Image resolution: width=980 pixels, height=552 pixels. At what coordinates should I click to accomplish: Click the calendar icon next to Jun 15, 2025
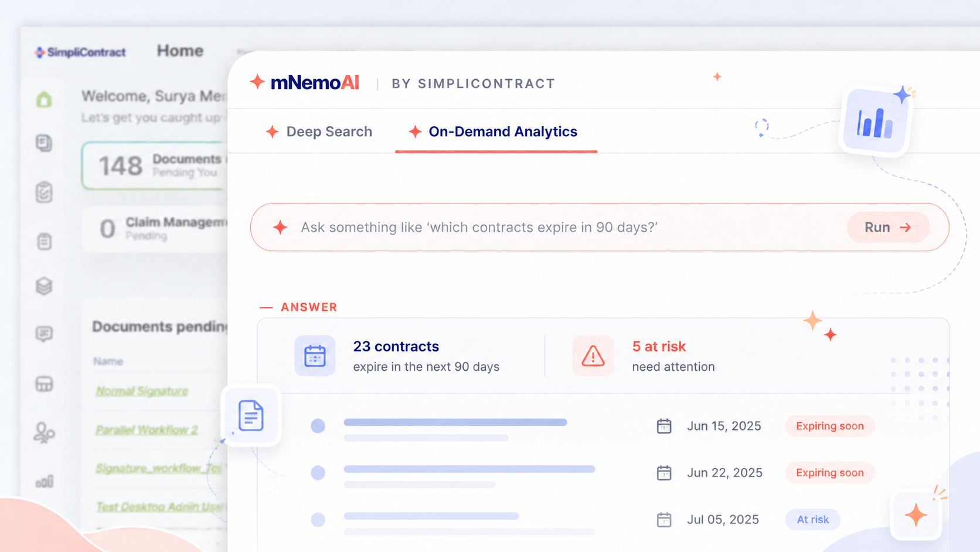(664, 426)
